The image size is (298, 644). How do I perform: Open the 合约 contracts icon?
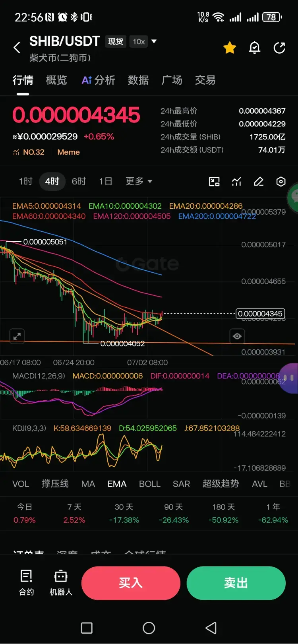[27, 583]
